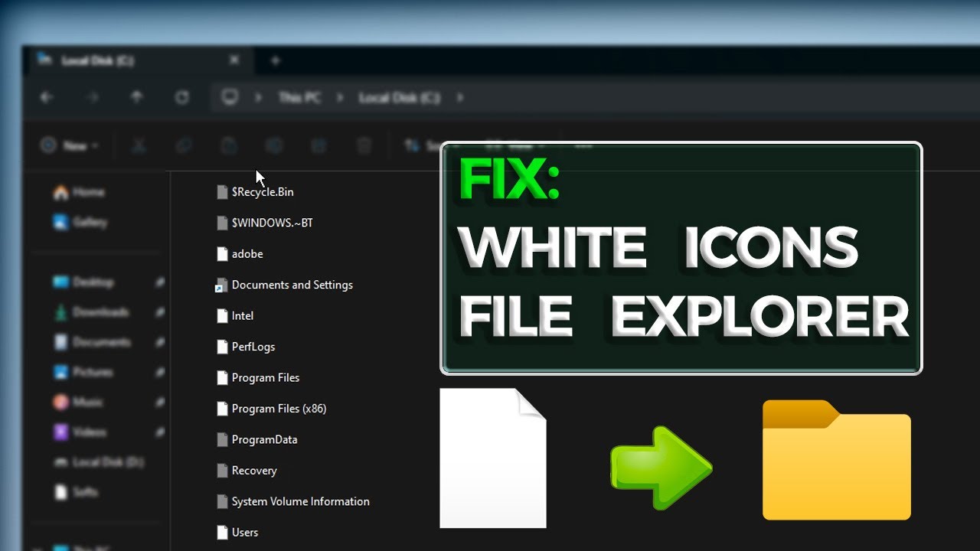The image size is (980, 551).
Task: Click the pin icon beside Music
Action: click(x=159, y=402)
